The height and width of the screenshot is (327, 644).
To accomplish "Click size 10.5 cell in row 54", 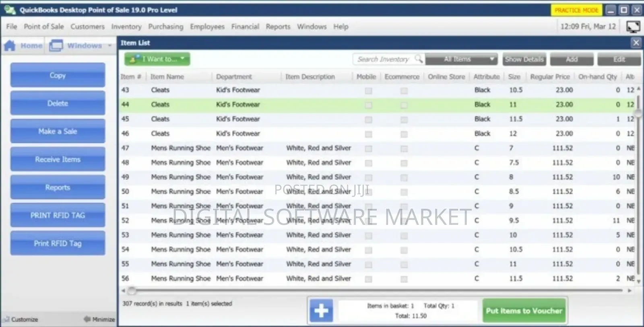I will pyautogui.click(x=516, y=249).
